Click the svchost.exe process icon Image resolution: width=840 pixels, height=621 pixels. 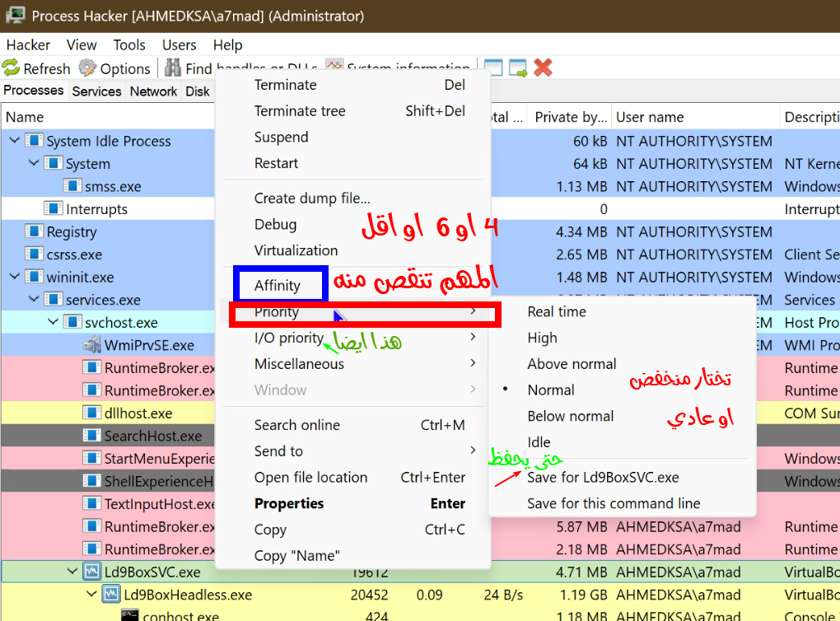tap(72, 322)
